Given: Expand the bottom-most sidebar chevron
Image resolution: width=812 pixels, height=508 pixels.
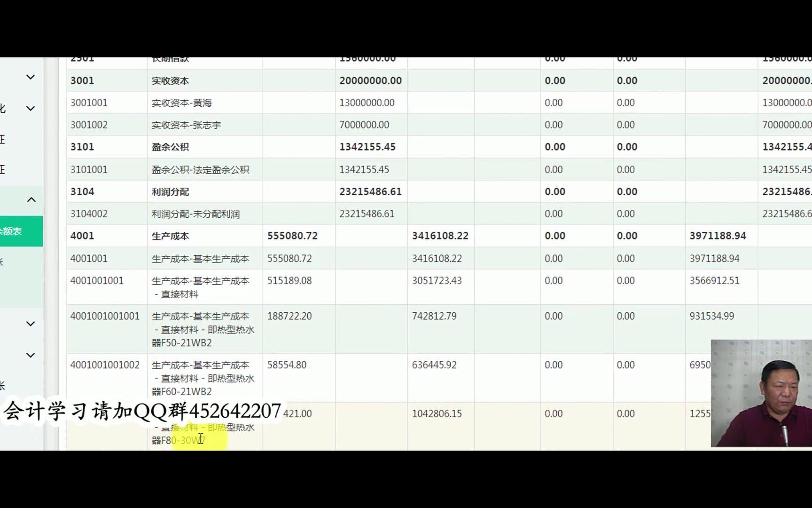Looking at the screenshot, I should [x=31, y=355].
